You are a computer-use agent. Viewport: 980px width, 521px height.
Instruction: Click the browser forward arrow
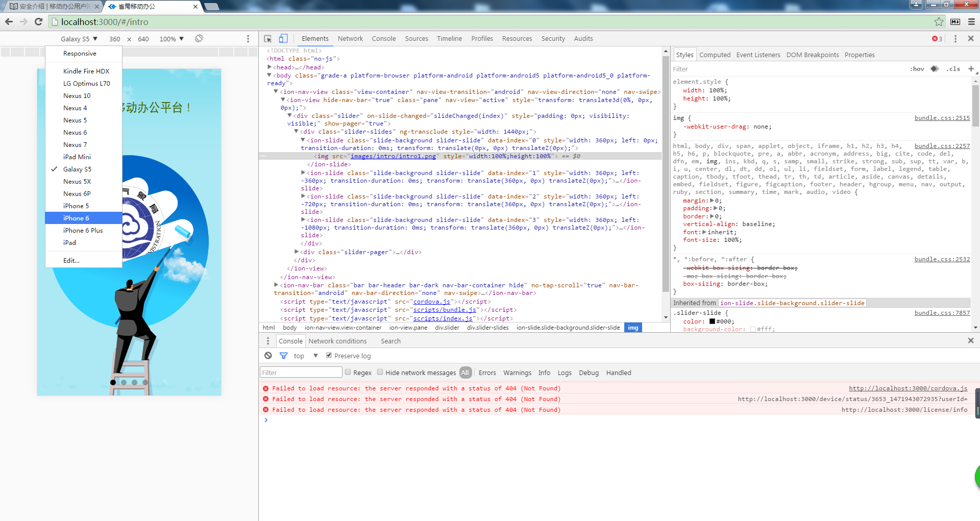click(23, 22)
